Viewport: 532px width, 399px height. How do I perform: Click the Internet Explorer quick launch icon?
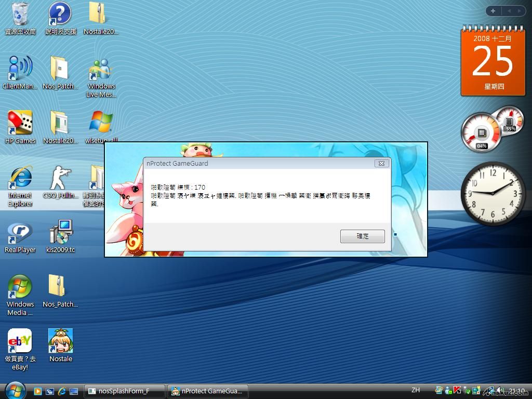tap(62, 391)
